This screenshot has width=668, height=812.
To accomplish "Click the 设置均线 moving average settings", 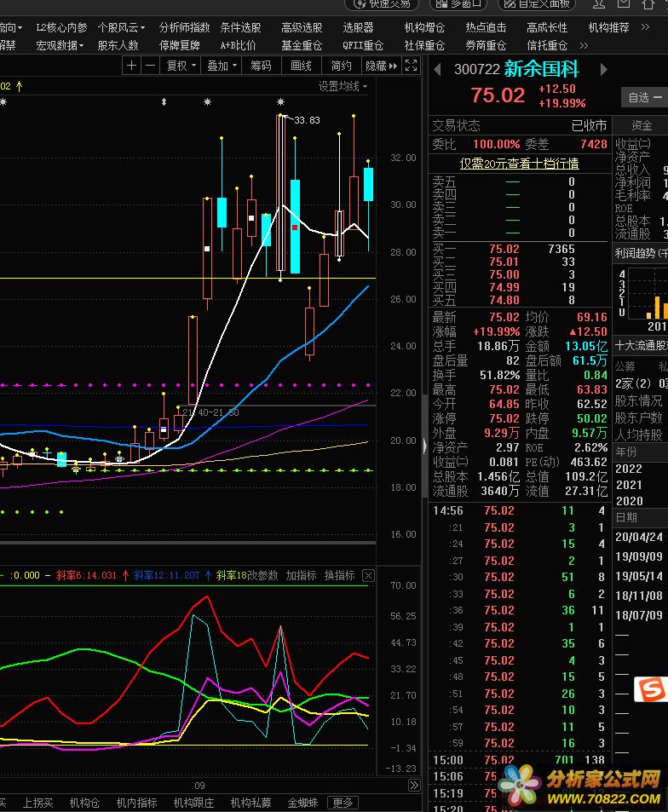I will click(x=343, y=86).
